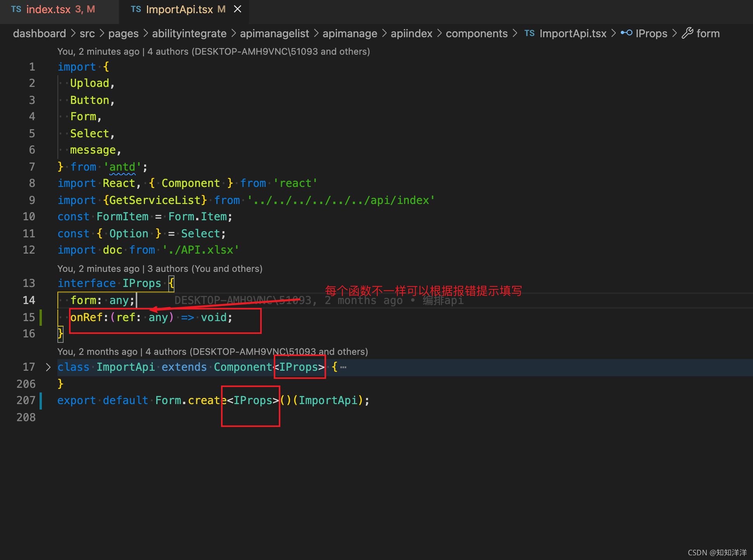Click Option on line 11
The image size is (753, 560).
click(129, 234)
